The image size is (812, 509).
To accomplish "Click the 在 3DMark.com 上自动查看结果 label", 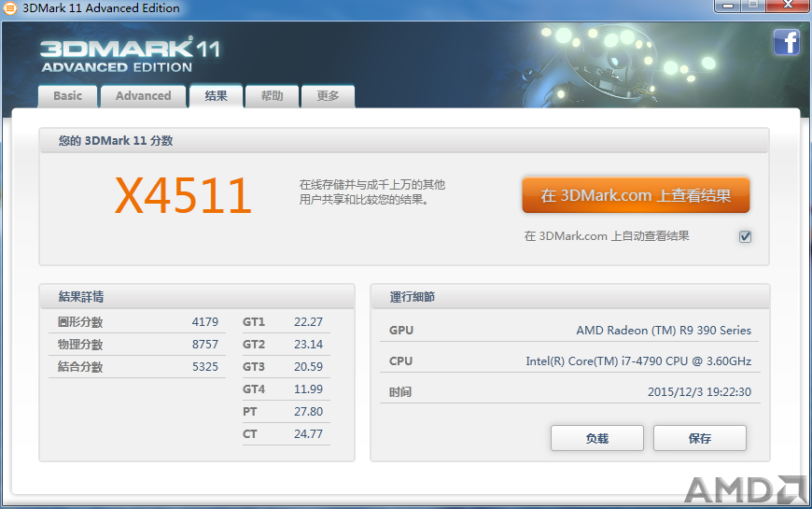I will coord(607,236).
